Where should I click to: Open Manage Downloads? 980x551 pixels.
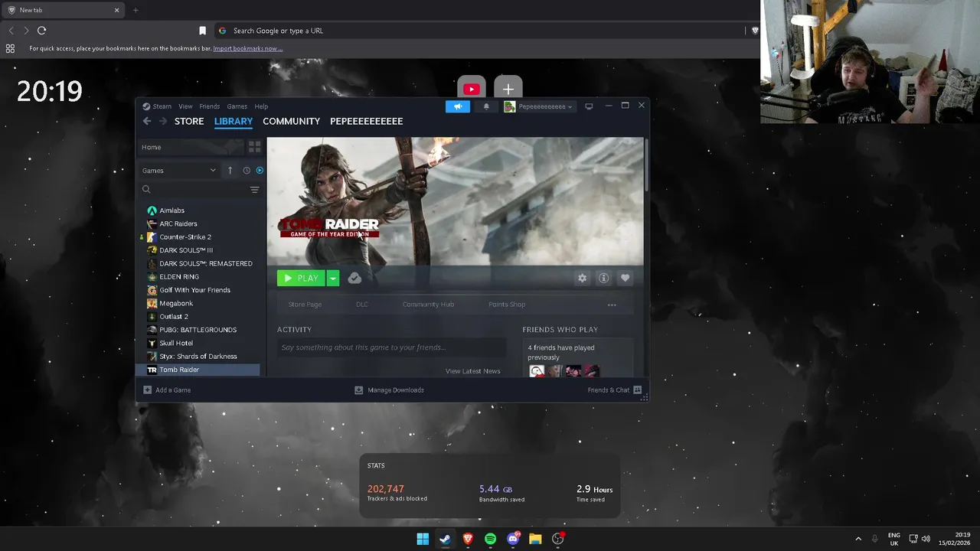click(389, 390)
